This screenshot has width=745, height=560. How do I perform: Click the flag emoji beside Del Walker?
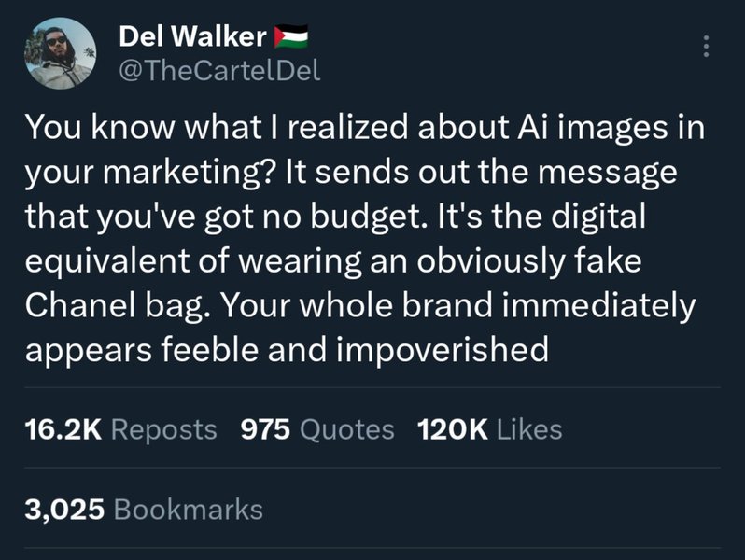pyautogui.click(x=291, y=37)
